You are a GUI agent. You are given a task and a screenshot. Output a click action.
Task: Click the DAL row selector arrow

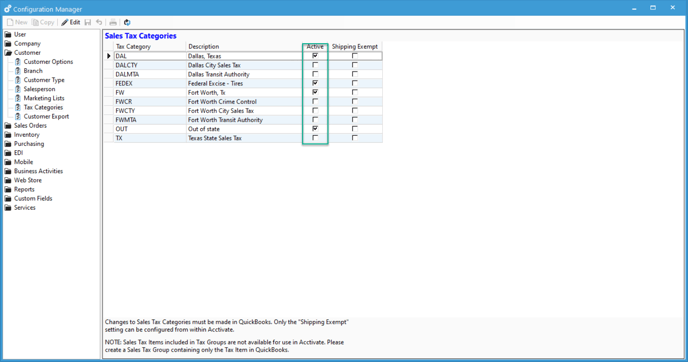pos(109,56)
